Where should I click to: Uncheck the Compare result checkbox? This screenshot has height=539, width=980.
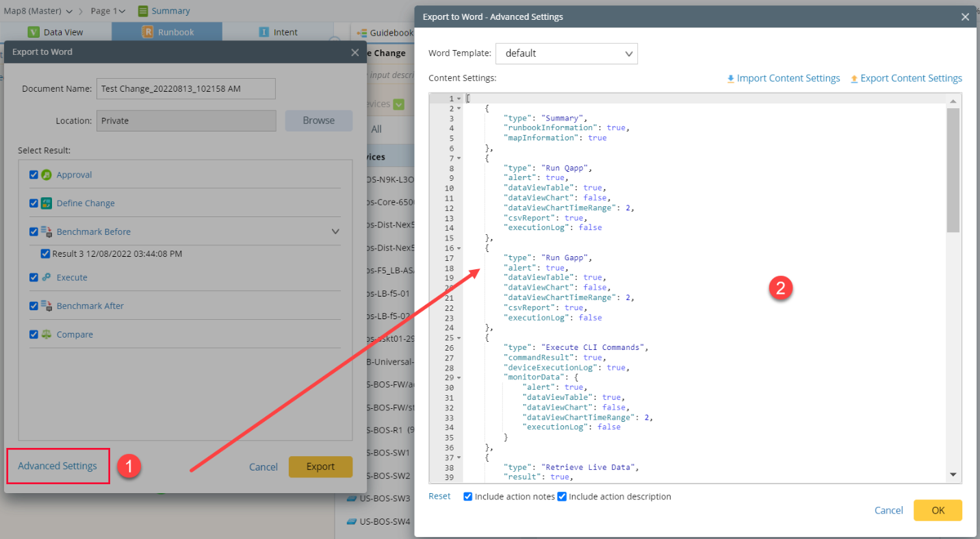pyautogui.click(x=34, y=334)
